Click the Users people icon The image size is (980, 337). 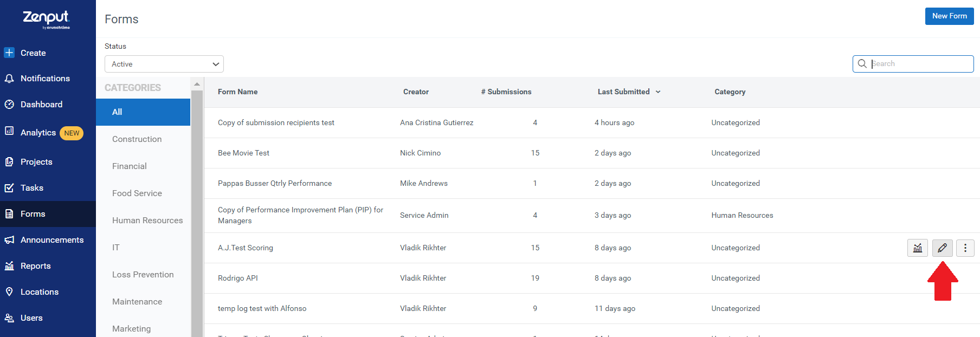click(x=9, y=318)
